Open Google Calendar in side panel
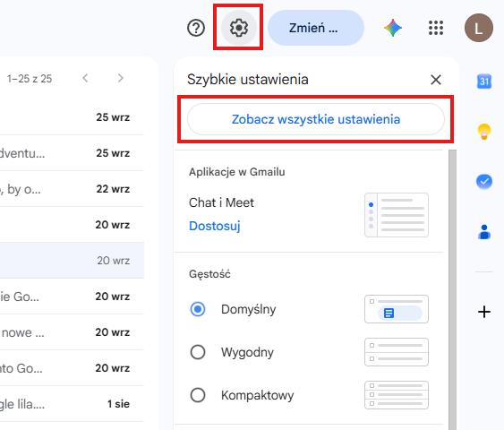 (x=484, y=82)
